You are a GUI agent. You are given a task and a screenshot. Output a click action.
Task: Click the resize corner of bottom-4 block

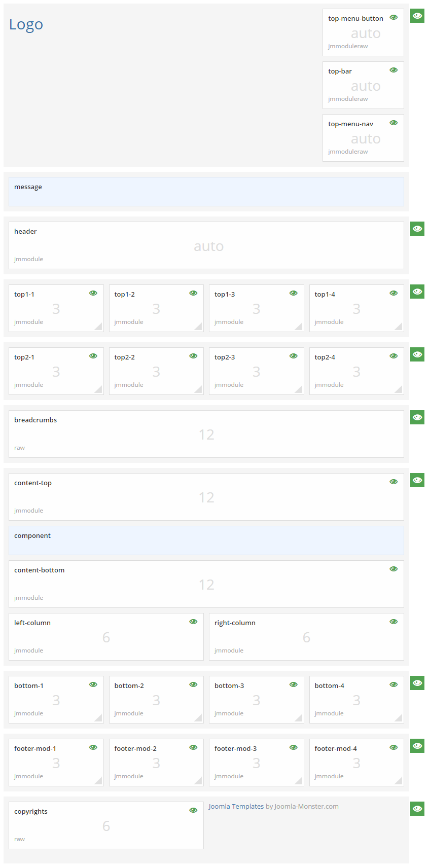click(x=399, y=718)
